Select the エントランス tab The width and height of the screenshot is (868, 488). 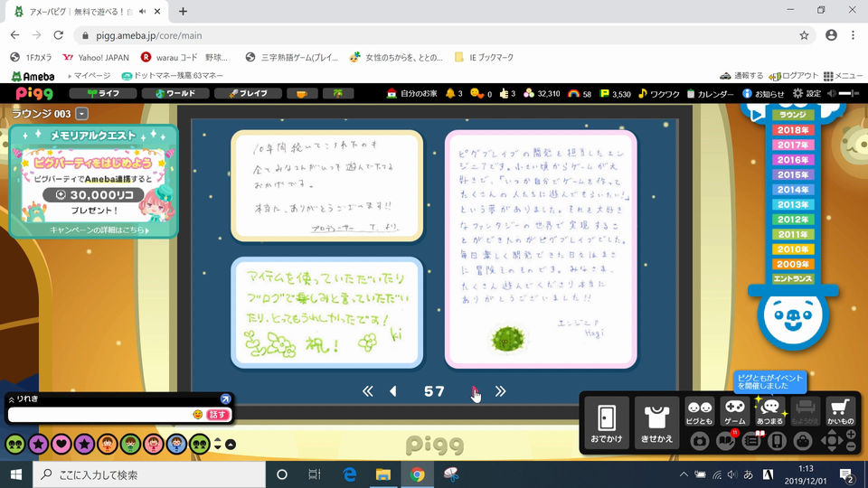(793, 279)
